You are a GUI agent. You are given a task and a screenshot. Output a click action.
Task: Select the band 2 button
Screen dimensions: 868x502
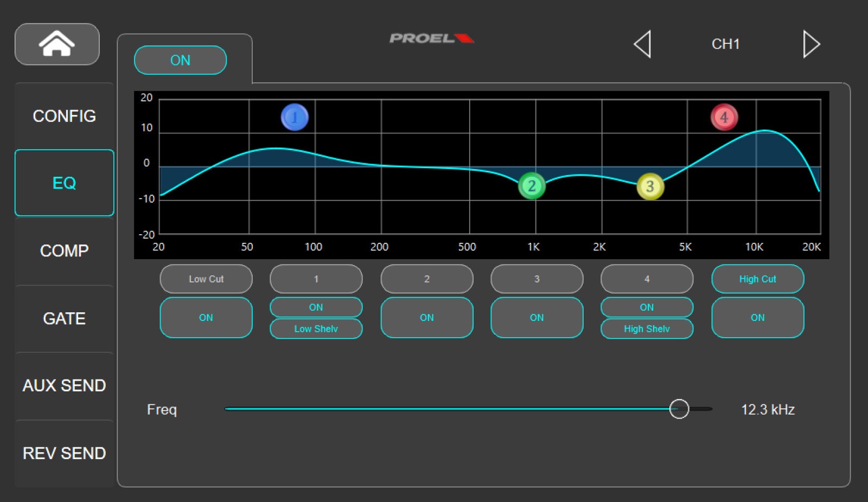point(427,279)
